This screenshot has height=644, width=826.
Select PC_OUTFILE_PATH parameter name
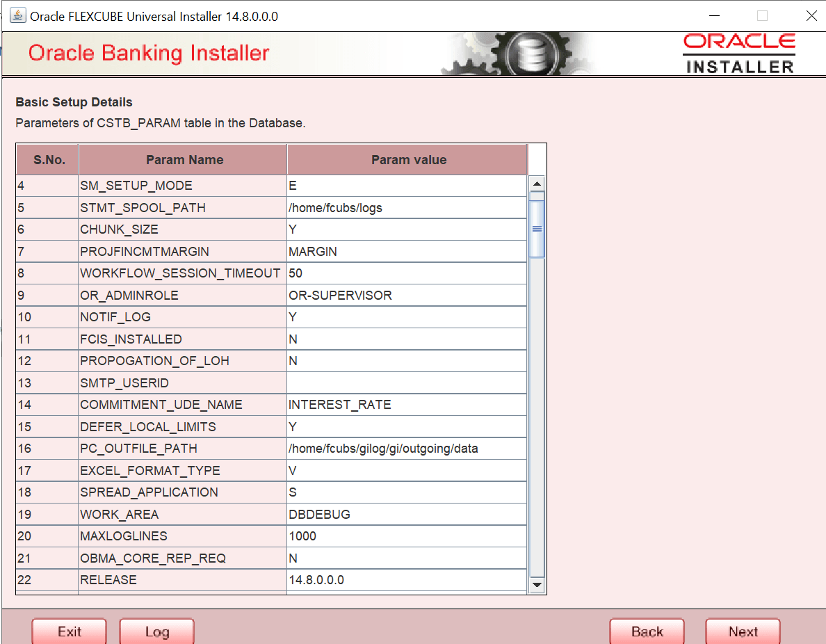(x=183, y=449)
